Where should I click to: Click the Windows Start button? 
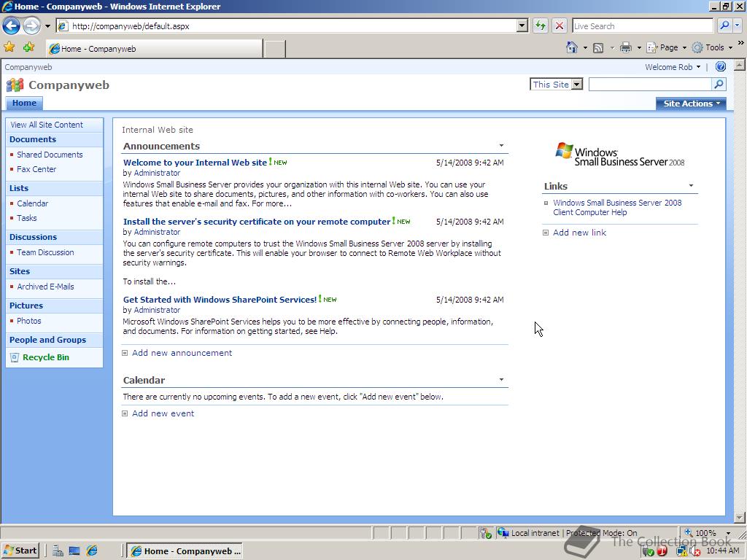[20, 551]
